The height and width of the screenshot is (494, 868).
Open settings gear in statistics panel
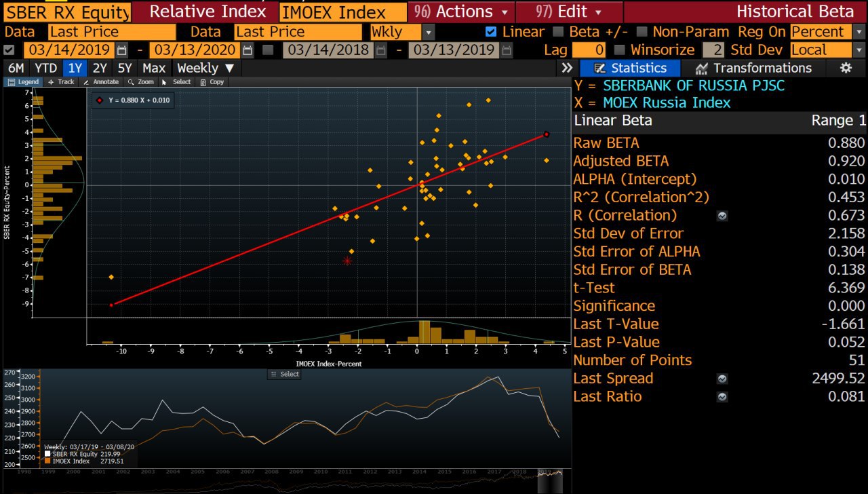coord(846,68)
